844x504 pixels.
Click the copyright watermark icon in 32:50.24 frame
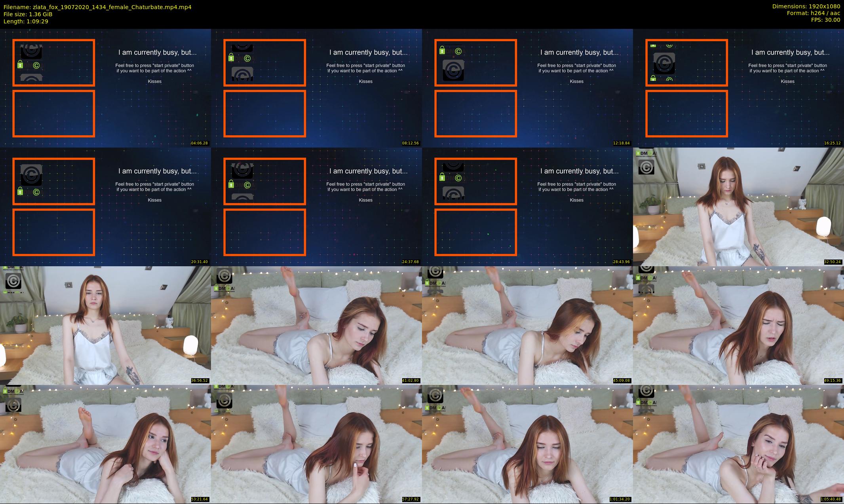pos(646,167)
